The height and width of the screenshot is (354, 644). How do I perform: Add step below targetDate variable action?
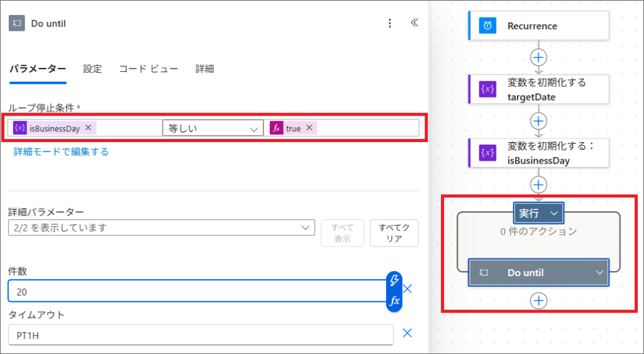tap(538, 120)
